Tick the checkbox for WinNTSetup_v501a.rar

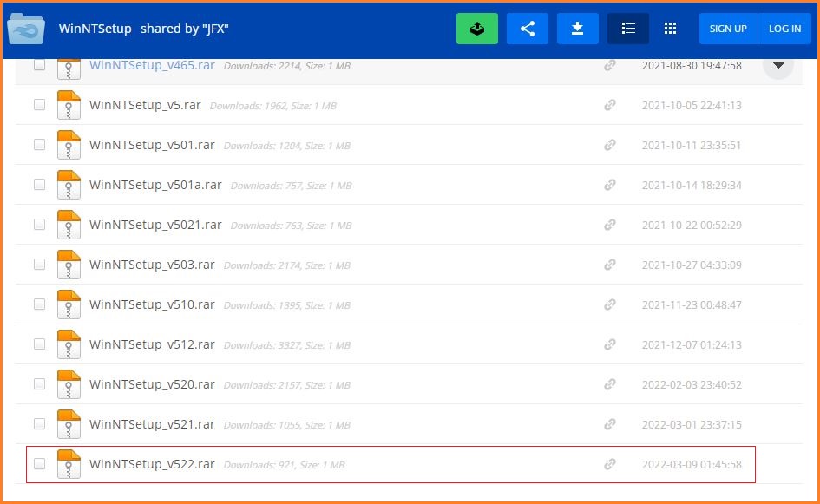tap(39, 185)
